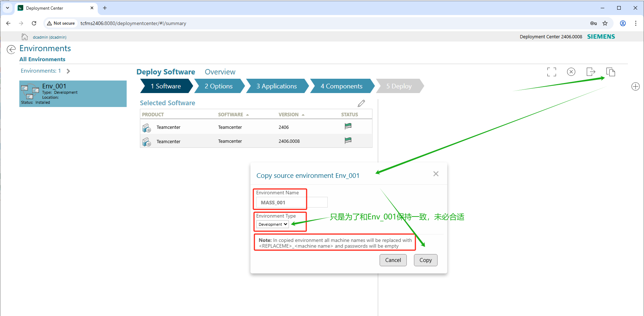Image resolution: width=644 pixels, height=316 pixels.
Task: Go to step 3 Applications
Action: tap(277, 86)
